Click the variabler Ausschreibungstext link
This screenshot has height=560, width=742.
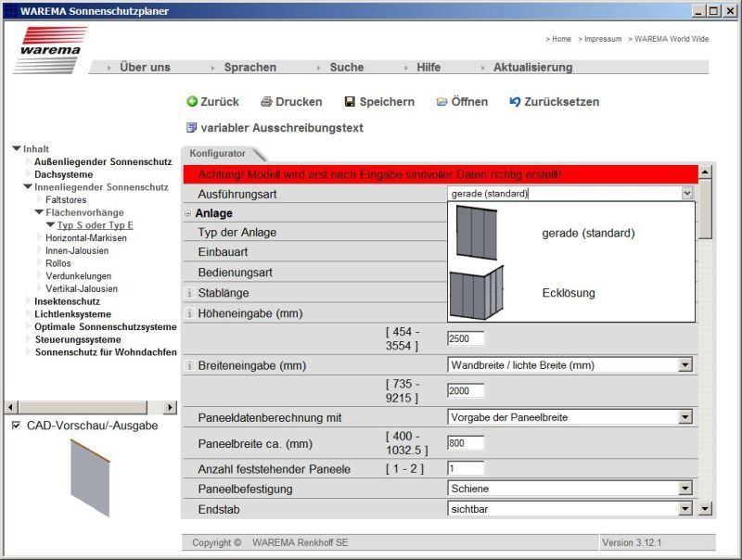pos(282,128)
